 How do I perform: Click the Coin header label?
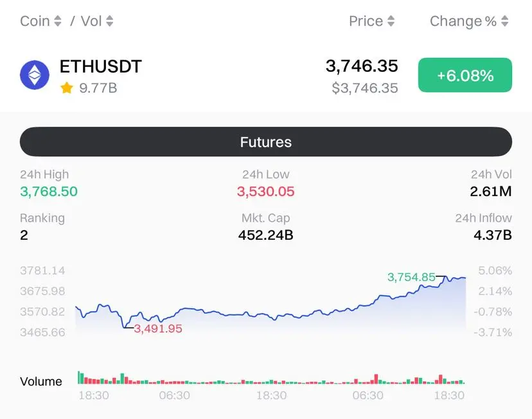[x=35, y=21]
